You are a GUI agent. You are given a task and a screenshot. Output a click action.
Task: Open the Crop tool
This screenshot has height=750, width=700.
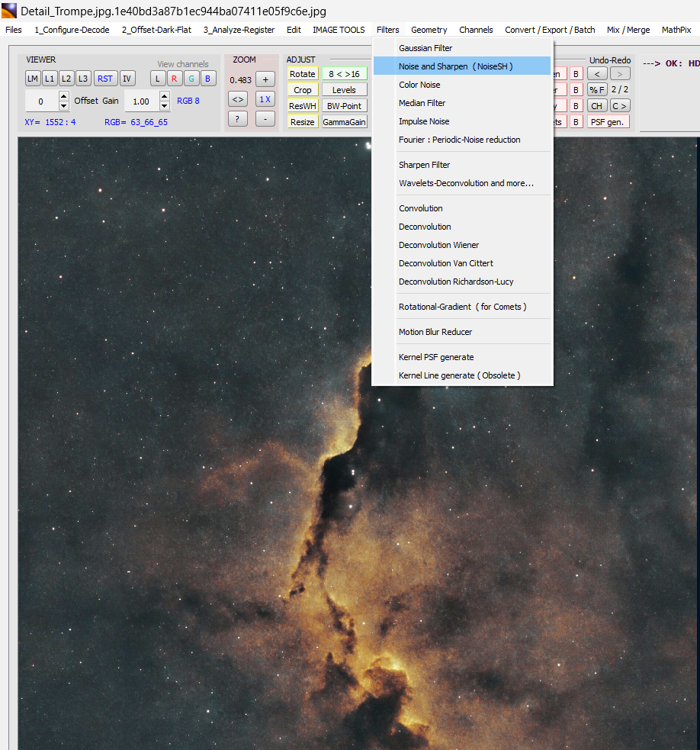(303, 89)
